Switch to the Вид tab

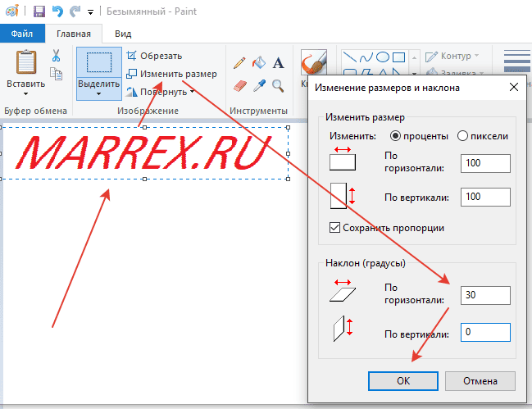123,34
